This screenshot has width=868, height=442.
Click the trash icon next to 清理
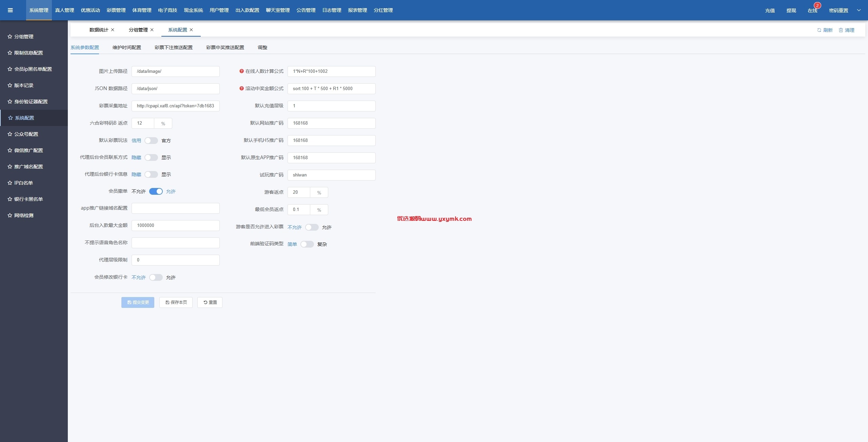pyautogui.click(x=841, y=30)
